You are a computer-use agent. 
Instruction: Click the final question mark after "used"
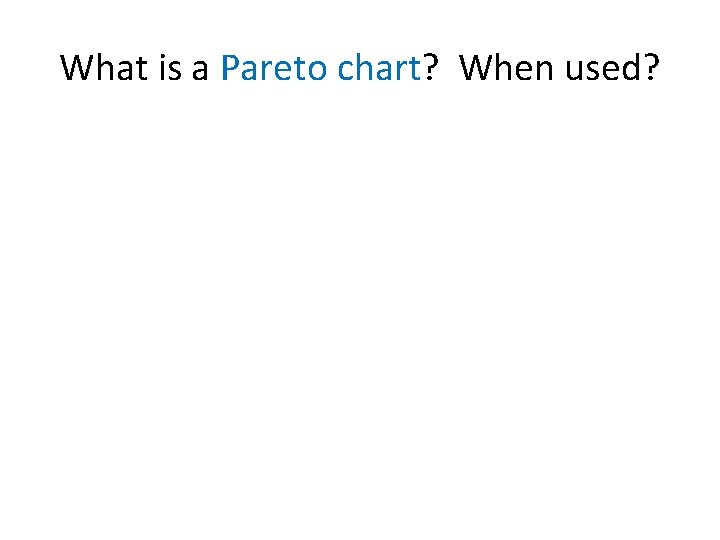coord(650,68)
